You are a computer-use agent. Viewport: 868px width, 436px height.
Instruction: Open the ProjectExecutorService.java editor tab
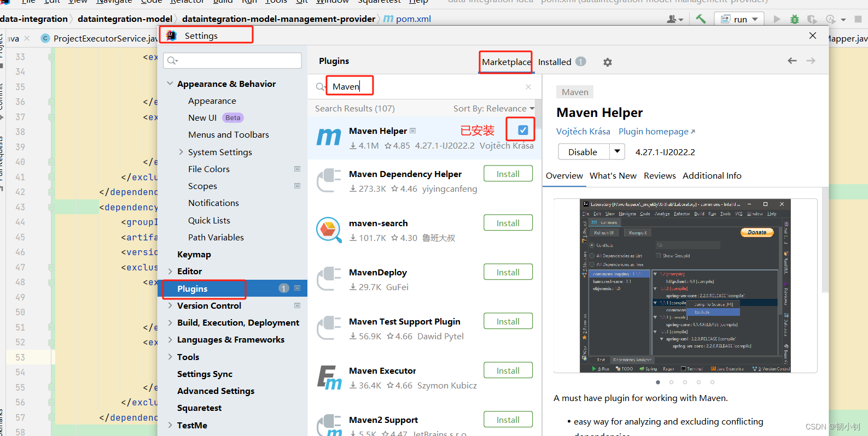point(101,38)
